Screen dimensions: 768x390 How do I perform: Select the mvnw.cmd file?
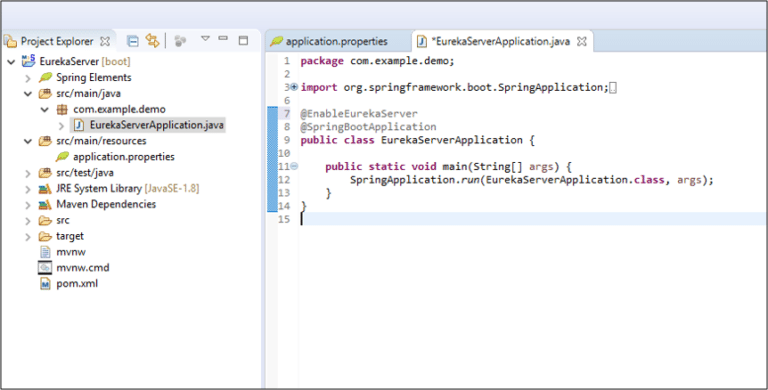coord(82,268)
